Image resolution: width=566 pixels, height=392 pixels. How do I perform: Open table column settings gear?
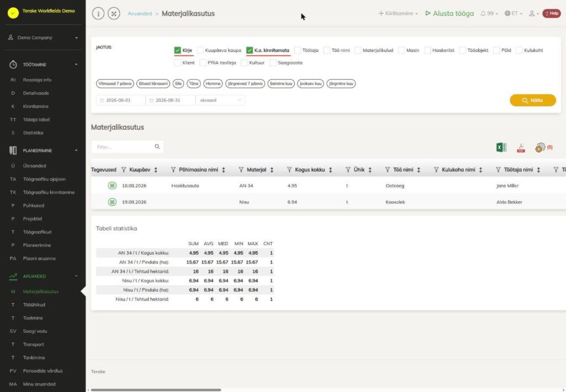coord(540,147)
